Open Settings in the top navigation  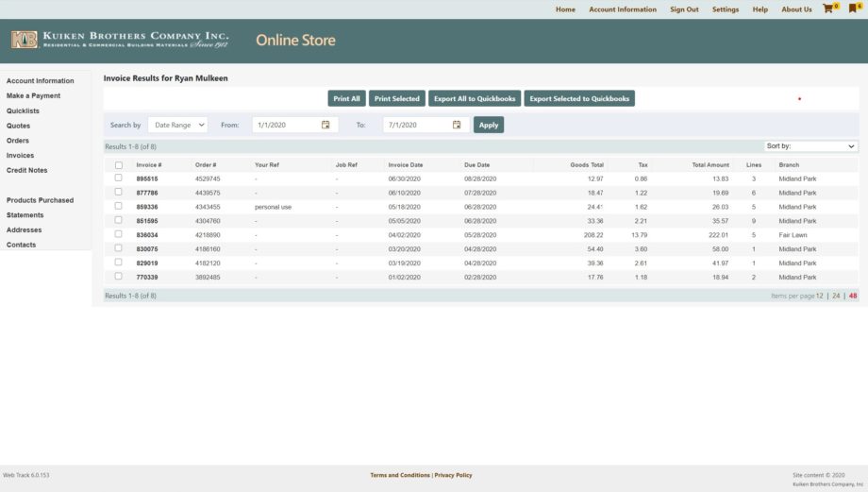pyautogui.click(x=726, y=9)
